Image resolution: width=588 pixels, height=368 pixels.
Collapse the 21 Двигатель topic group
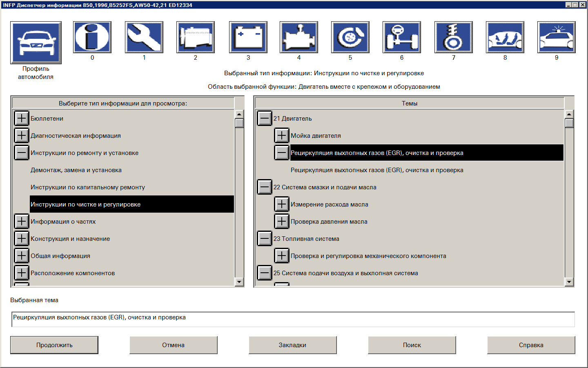click(x=265, y=118)
